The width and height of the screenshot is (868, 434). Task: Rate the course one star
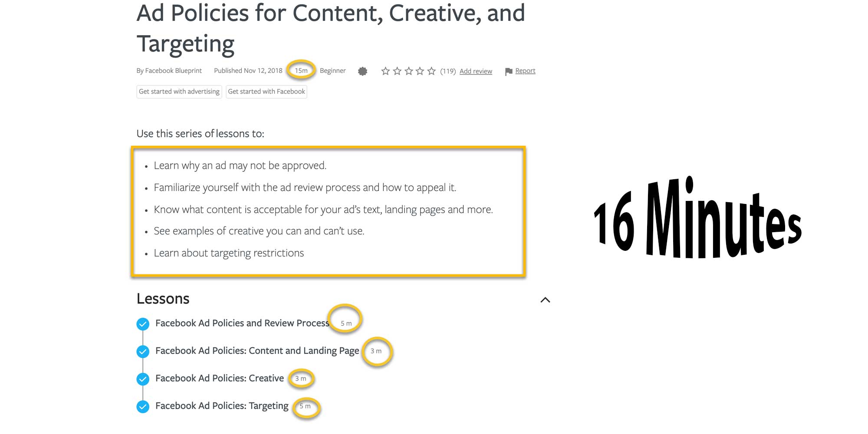coord(385,71)
